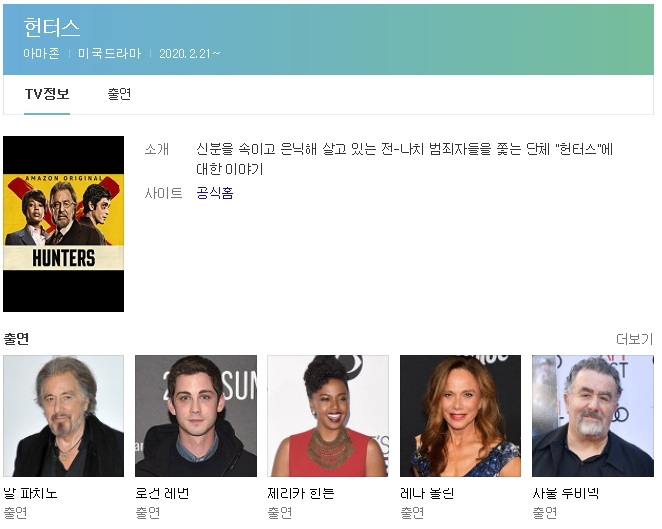Screen dimensions: 662x529
Task: Open the 알 파치노 name link
Action: point(31,493)
